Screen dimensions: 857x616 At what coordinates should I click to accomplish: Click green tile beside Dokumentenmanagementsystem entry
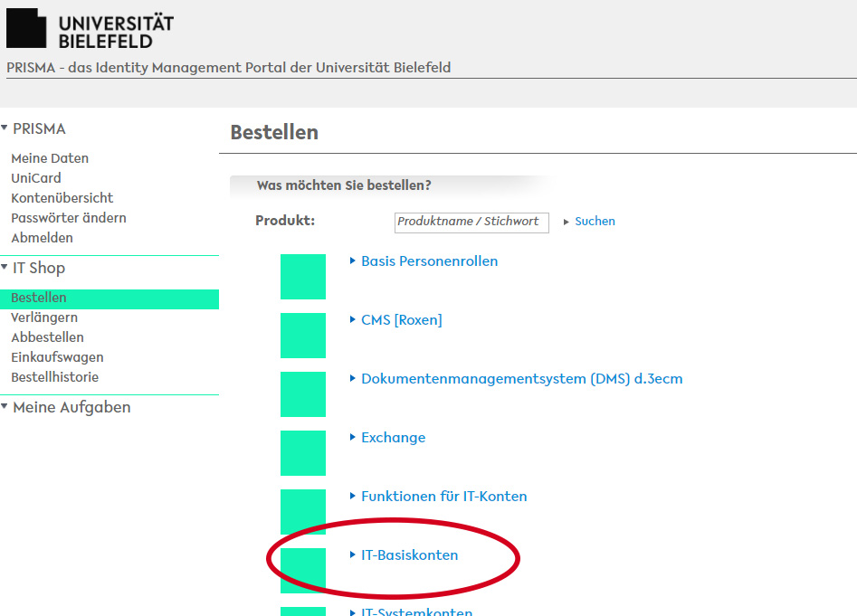click(302, 394)
